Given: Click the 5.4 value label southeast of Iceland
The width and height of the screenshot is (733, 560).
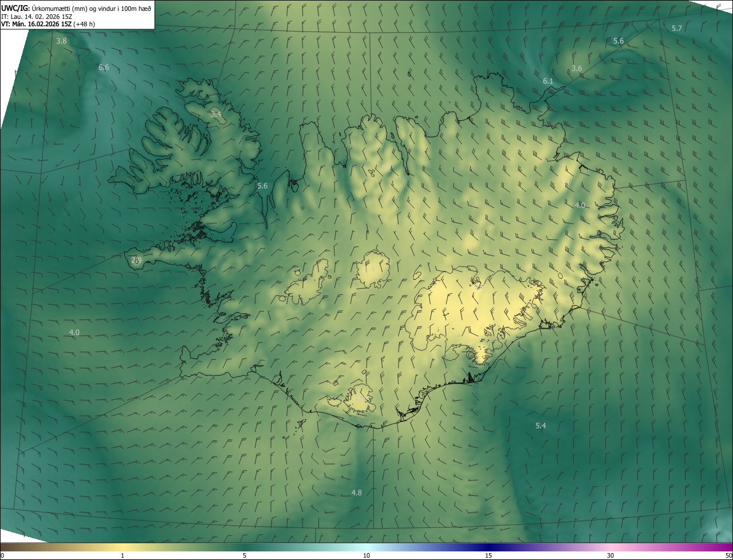Looking at the screenshot, I should 541,425.
